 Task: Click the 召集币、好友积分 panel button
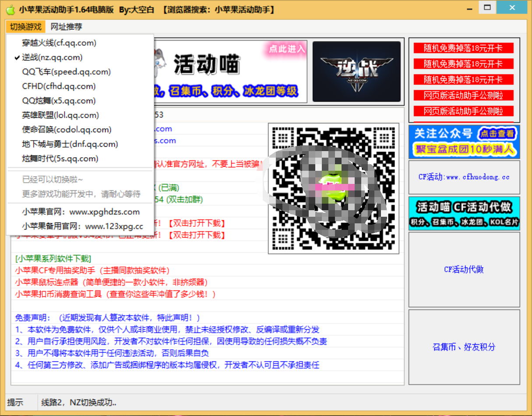(x=464, y=347)
